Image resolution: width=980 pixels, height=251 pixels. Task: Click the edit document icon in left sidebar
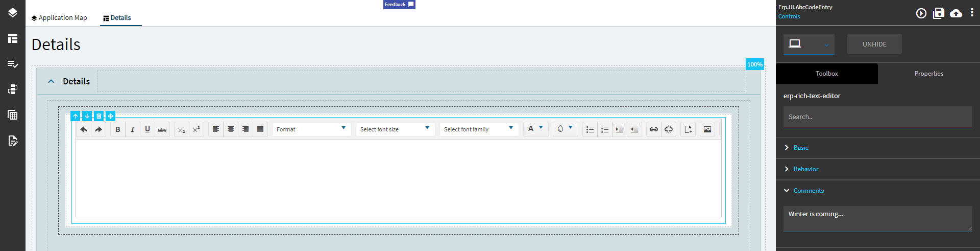[x=13, y=141]
